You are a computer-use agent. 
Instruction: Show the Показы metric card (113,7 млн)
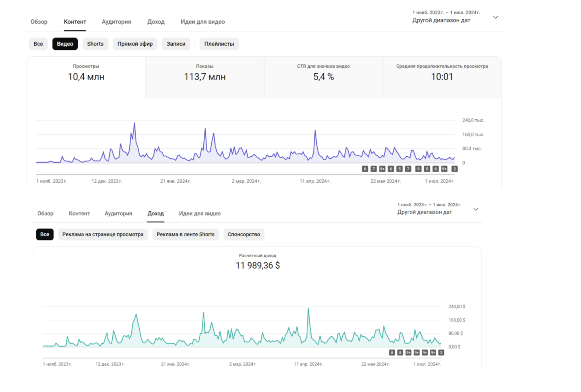(205, 78)
